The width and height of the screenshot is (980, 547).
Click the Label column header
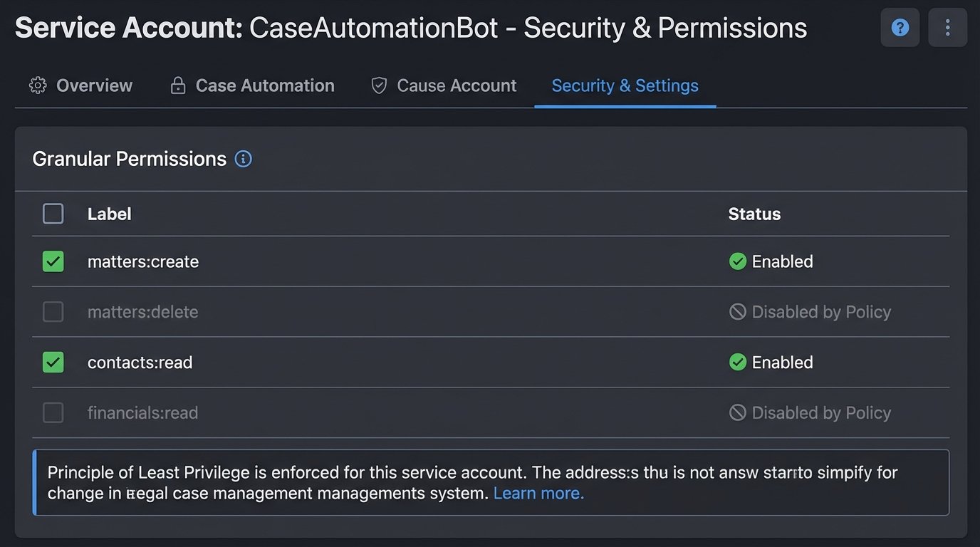coord(109,213)
